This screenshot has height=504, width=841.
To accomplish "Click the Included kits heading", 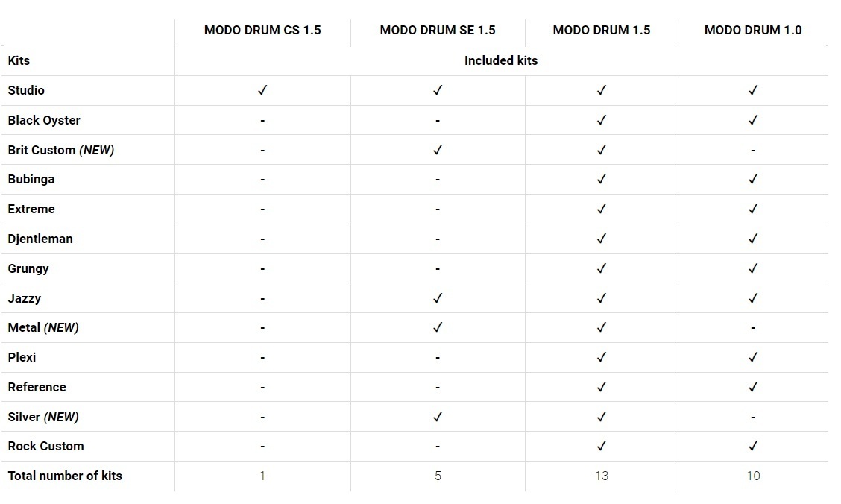I will tap(501, 60).
